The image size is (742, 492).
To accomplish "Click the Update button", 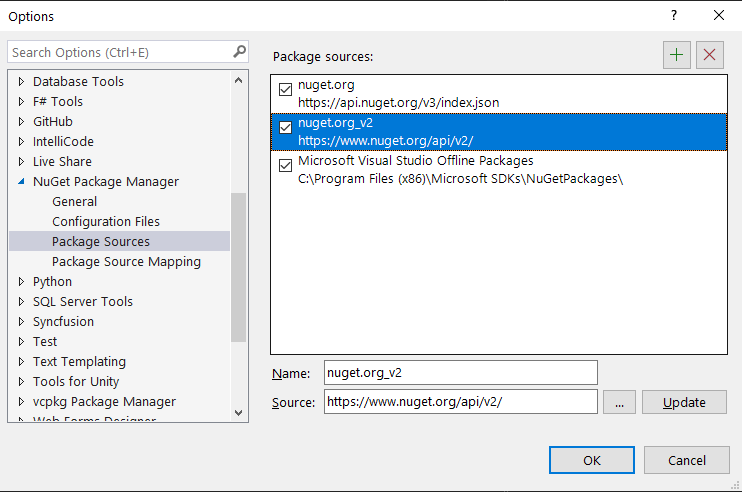I will pyautogui.click(x=684, y=402).
